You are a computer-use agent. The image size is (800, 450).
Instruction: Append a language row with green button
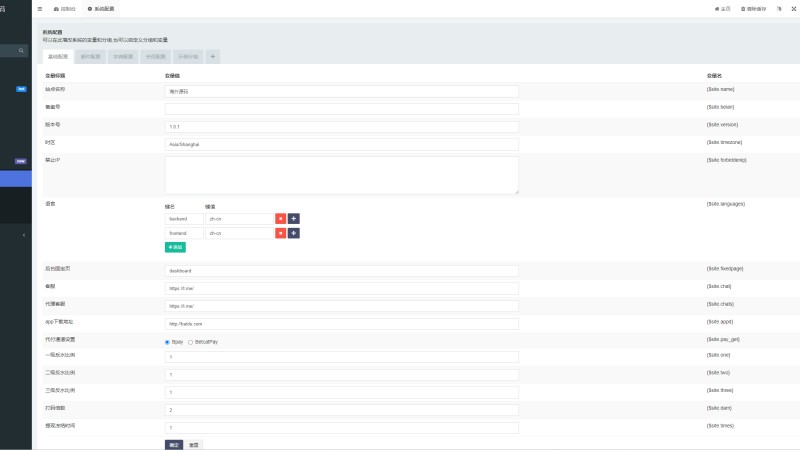coord(175,247)
